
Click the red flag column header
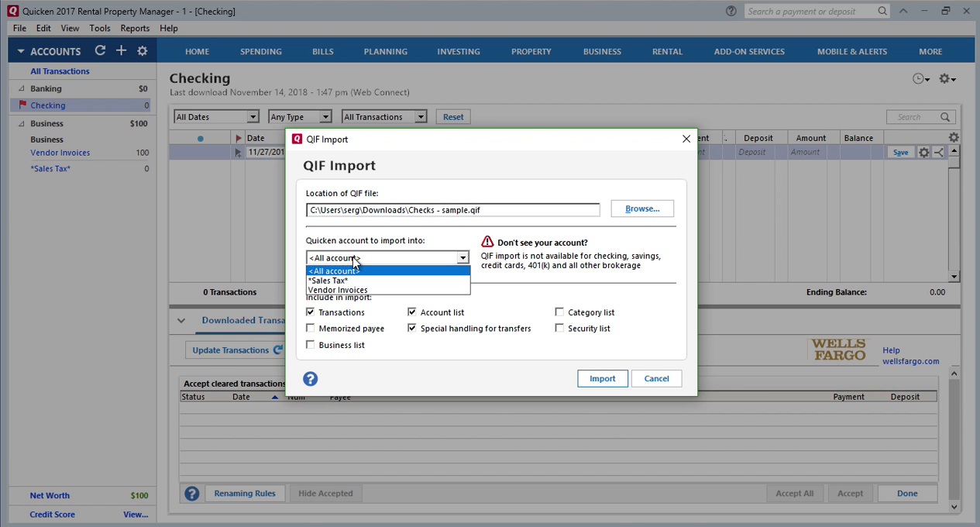[238, 138]
